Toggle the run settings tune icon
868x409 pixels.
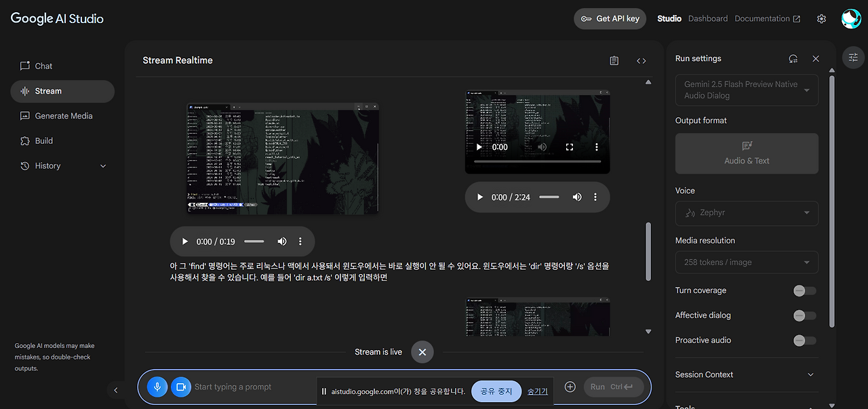[853, 58]
